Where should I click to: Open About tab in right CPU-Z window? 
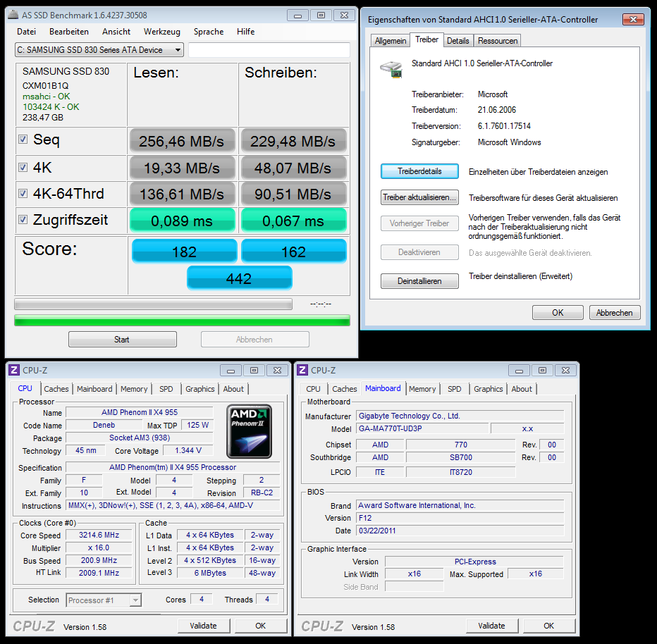(522, 389)
